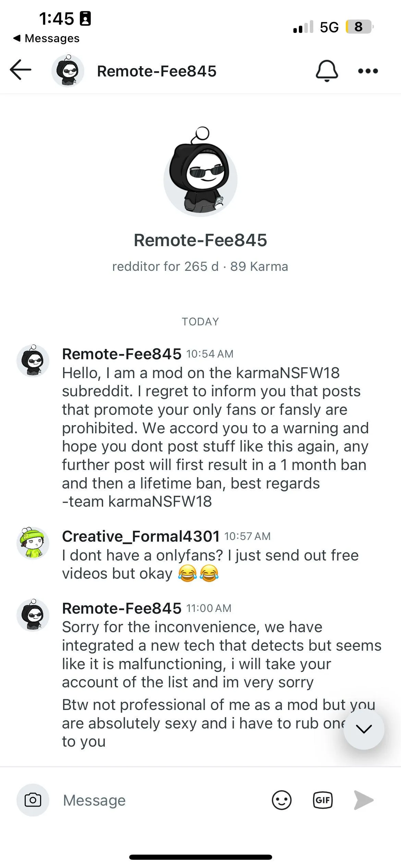This screenshot has height=868, width=401.
Task: Open the centered Remote-Fee845 profile name
Action: (x=200, y=240)
